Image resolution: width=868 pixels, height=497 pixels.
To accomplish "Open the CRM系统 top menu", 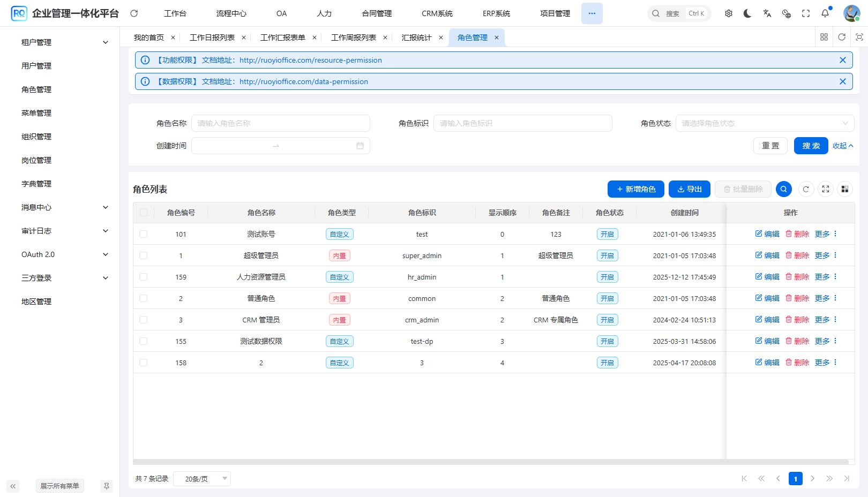I will pos(437,13).
